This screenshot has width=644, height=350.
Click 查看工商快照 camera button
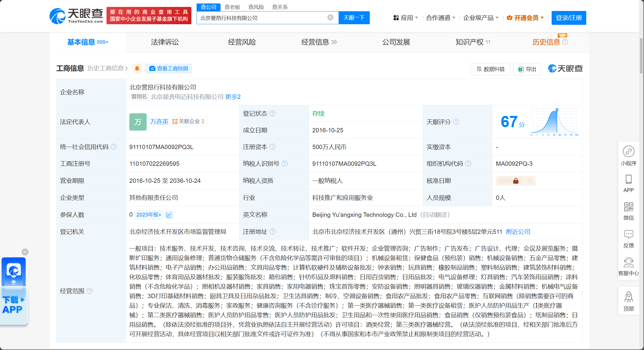pos(169,68)
